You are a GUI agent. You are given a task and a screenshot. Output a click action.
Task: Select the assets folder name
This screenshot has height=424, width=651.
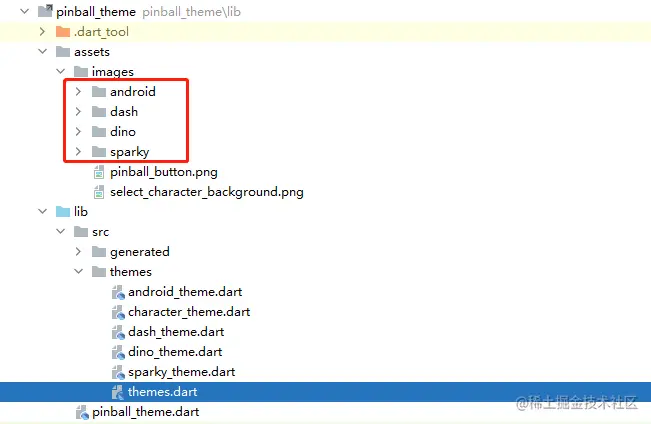pyautogui.click(x=92, y=51)
